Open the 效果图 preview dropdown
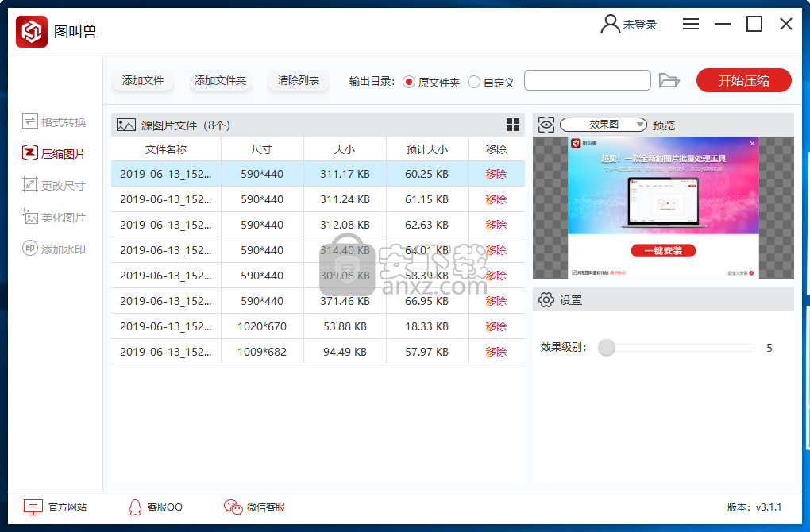810x532 pixels. click(x=603, y=125)
